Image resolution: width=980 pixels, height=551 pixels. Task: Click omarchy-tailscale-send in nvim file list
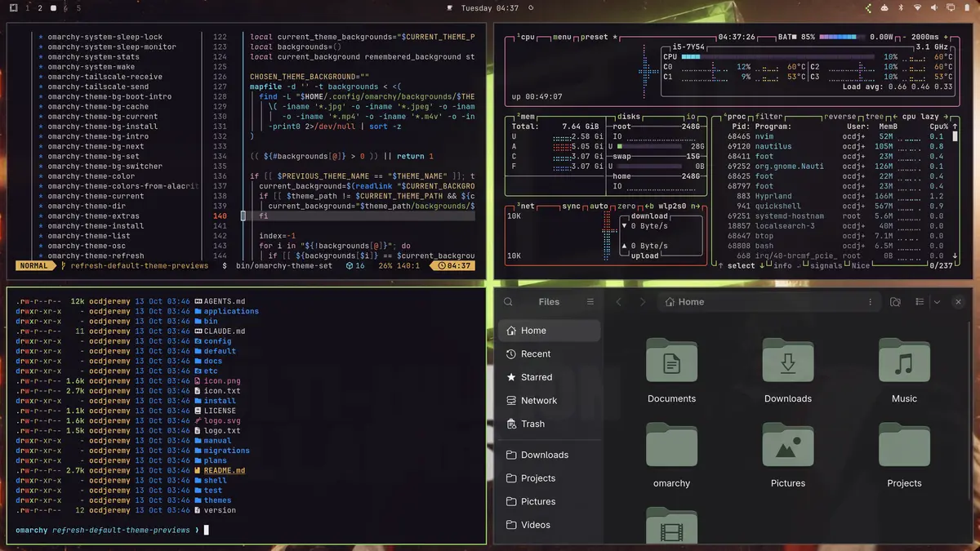pyautogui.click(x=98, y=87)
